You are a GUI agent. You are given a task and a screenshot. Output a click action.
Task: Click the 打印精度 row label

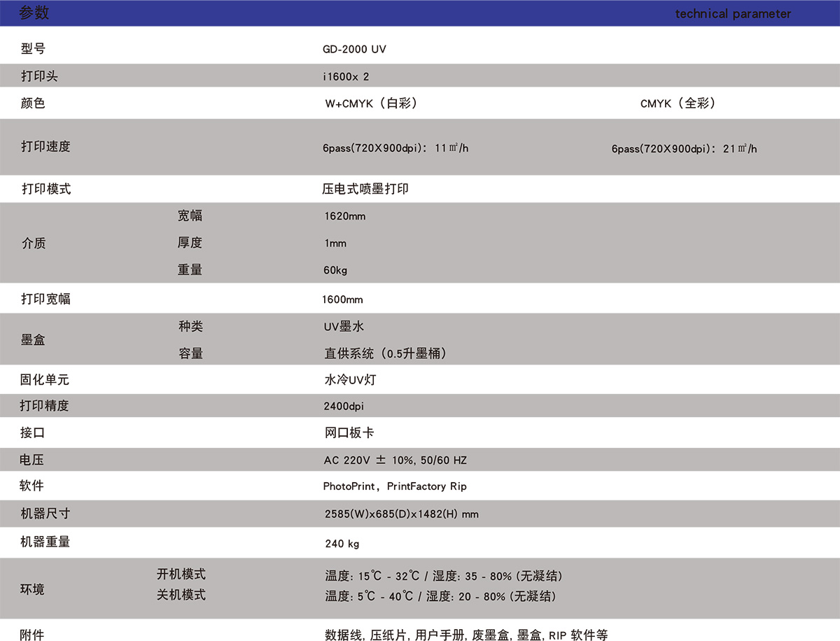pos(45,405)
